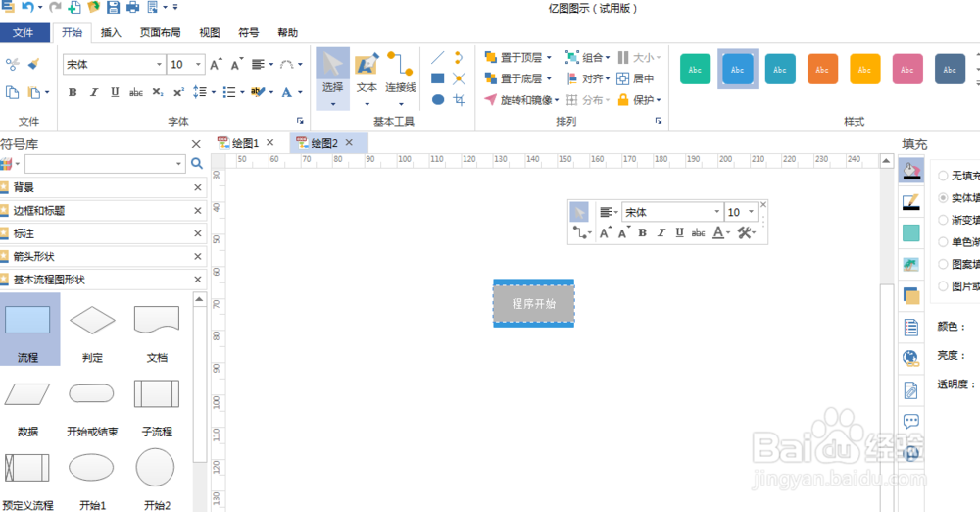Toggle Bold in the ribbon font group
Viewport: 980px width, 512px height.
click(73, 92)
